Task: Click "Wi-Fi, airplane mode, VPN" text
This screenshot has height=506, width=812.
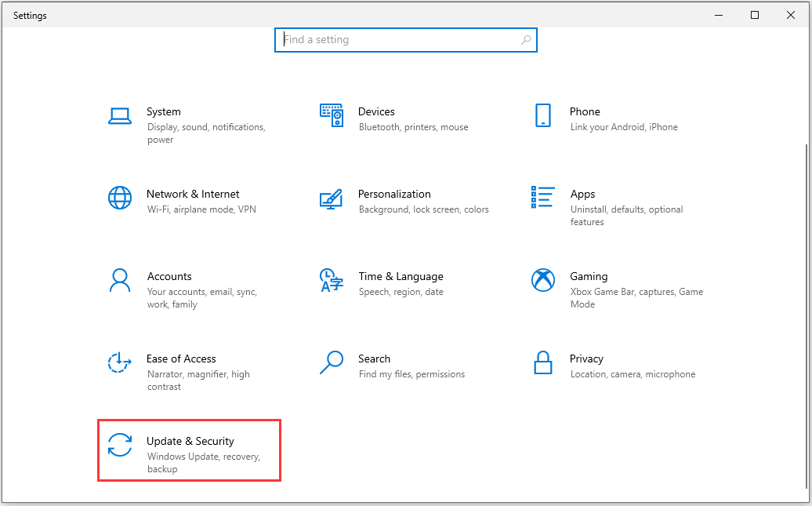Action: [x=201, y=209]
